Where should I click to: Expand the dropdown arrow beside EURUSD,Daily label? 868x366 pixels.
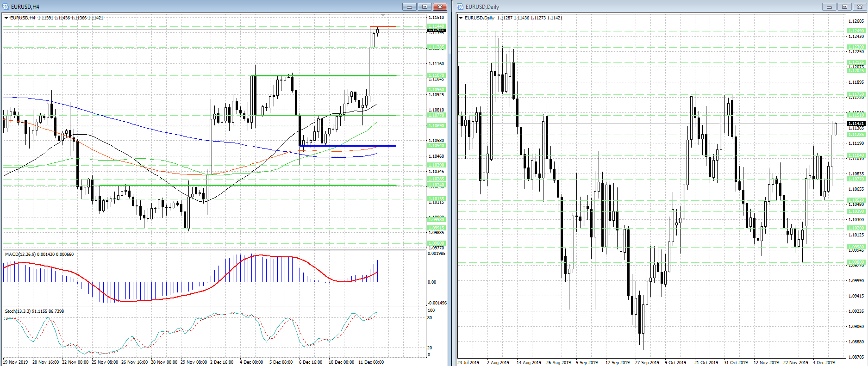pos(461,18)
